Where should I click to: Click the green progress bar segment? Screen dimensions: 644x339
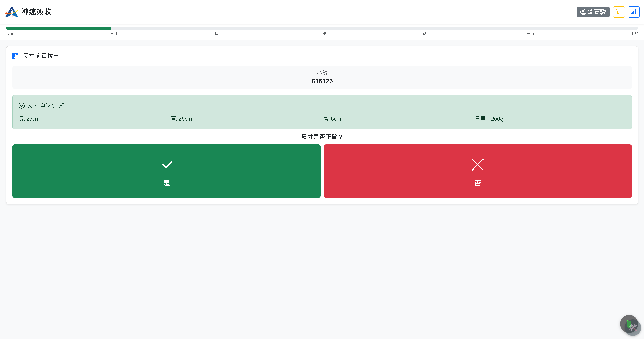pyautogui.click(x=59, y=28)
